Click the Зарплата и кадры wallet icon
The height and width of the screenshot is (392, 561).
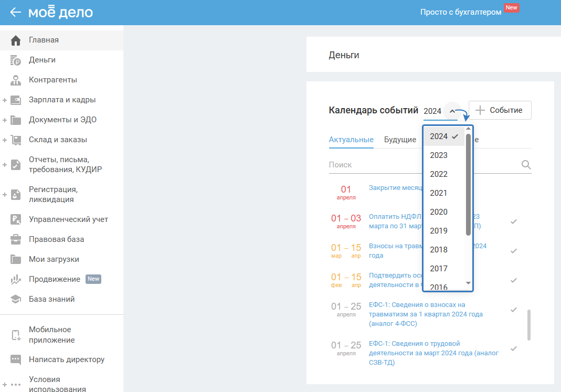16,100
